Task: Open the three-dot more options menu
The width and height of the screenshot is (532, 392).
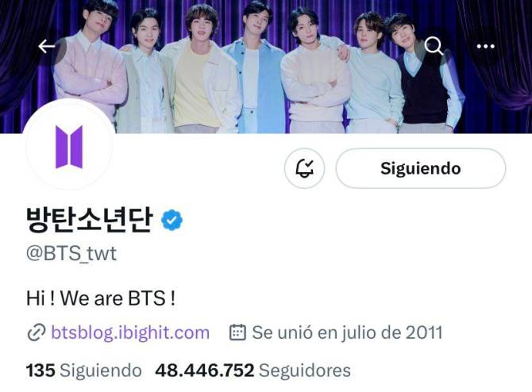Action: [485, 46]
